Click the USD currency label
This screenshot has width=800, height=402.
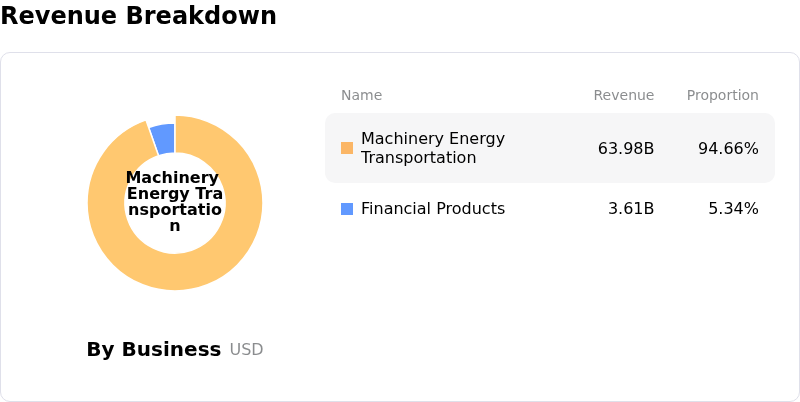click(x=246, y=350)
